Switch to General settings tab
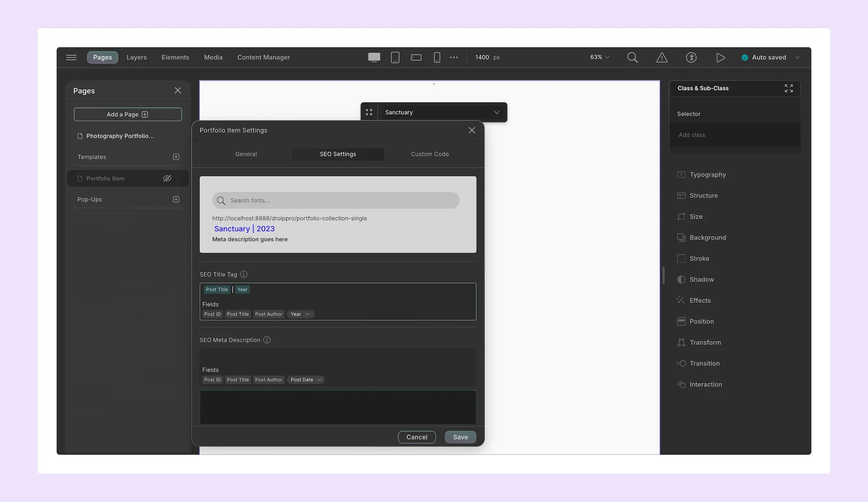This screenshot has height=502, width=868. coord(246,154)
